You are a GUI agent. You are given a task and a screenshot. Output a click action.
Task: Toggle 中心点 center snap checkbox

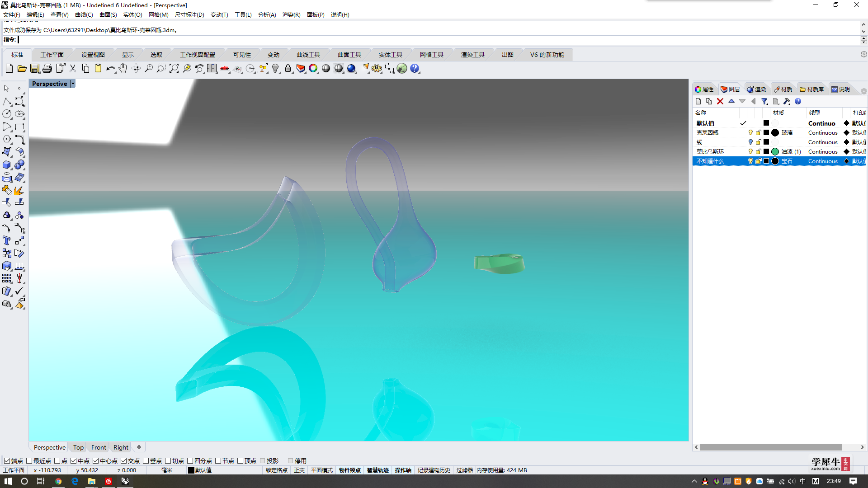click(x=96, y=461)
